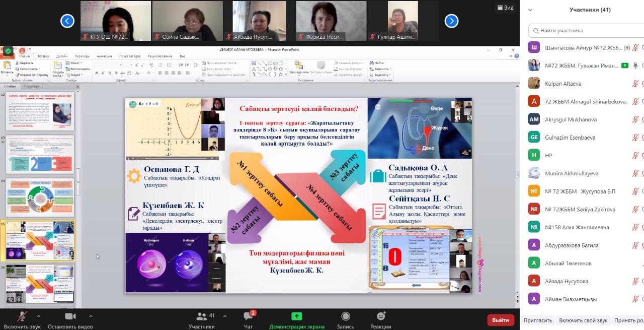Open the Реакции reactions icon
The width and height of the screenshot is (644, 330).
[381, 316]
